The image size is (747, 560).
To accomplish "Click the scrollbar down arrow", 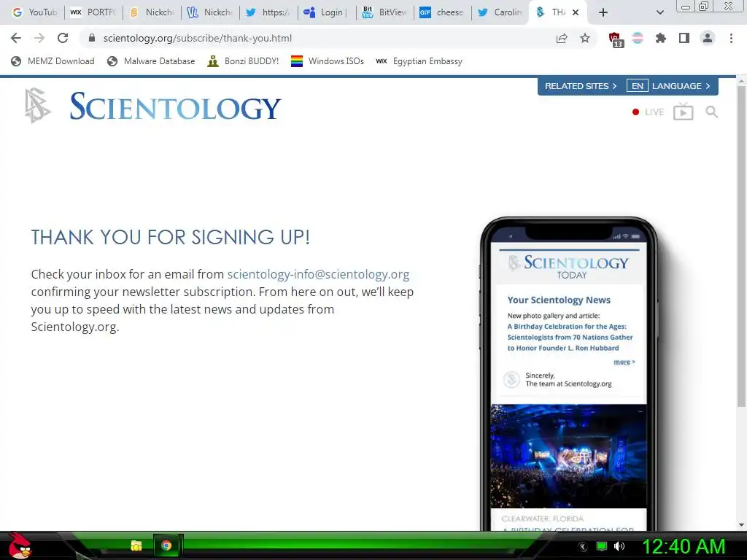I will point(741,525).
